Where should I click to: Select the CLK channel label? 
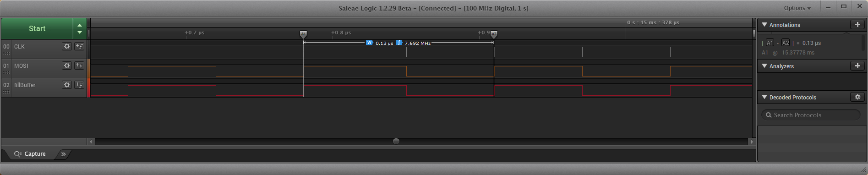pos(19,47)
